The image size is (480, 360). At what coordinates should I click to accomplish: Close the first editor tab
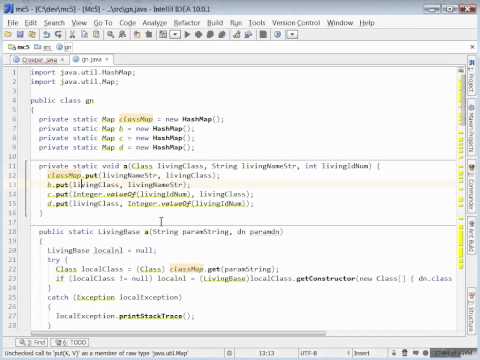[x=62, y=60]
